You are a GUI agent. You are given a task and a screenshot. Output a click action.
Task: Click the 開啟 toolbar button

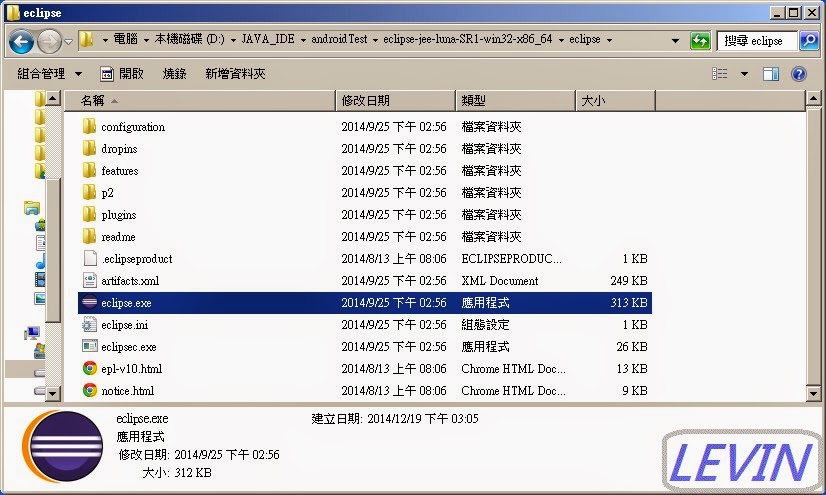click(x=122, y=74)
